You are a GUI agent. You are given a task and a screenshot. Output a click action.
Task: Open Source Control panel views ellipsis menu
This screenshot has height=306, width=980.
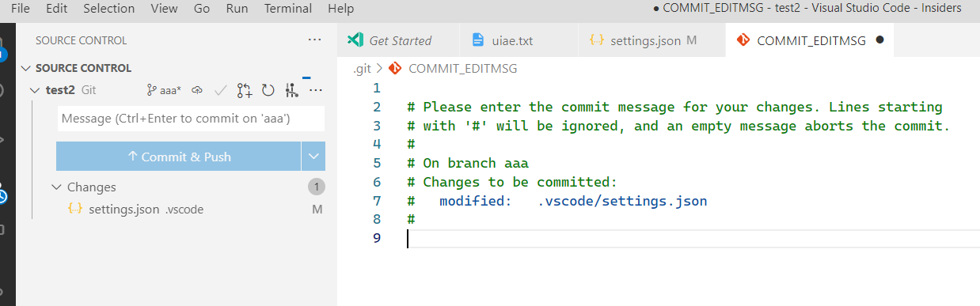point(315,40)
